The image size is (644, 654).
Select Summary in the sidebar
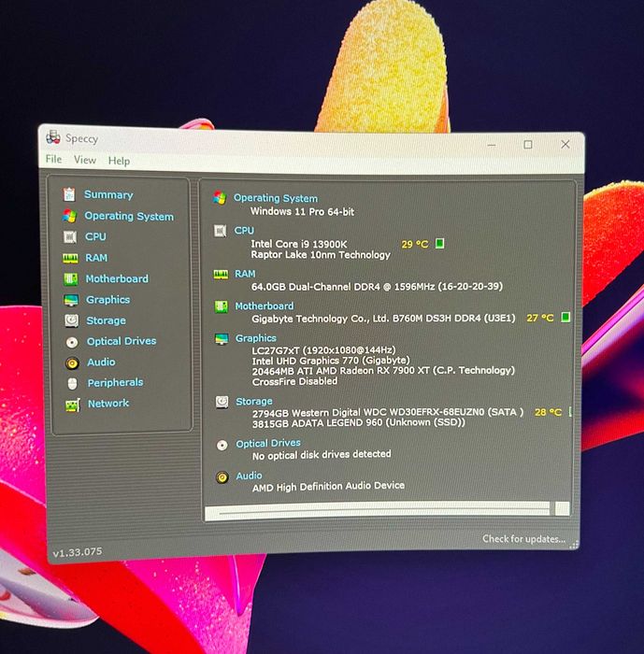click(108, 194)
